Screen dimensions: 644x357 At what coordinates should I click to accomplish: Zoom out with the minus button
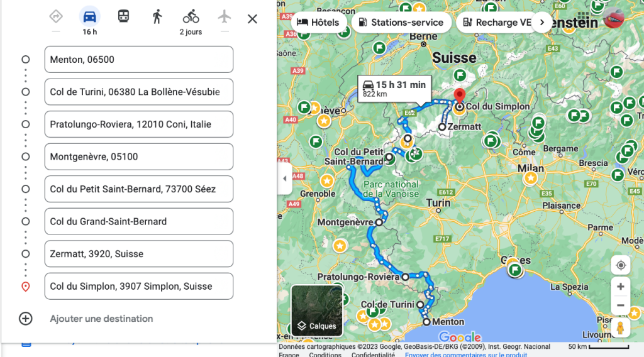pyautogui.click(x=620, y=305)
